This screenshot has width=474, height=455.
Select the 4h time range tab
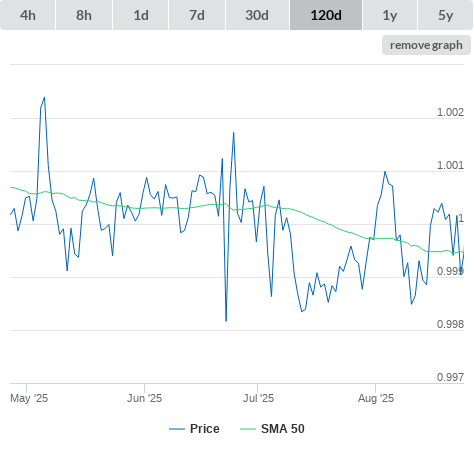point(28,15)
